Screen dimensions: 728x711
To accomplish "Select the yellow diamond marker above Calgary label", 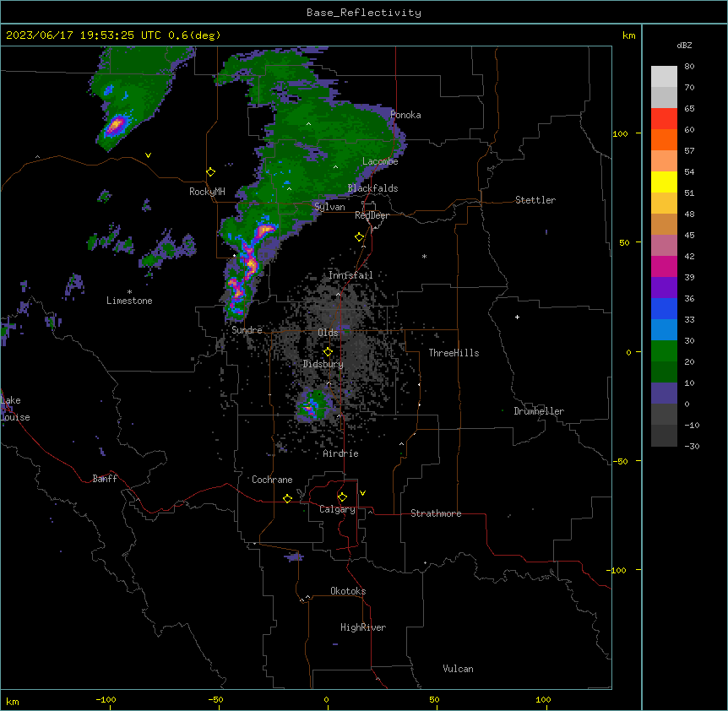I will (342, 497).
